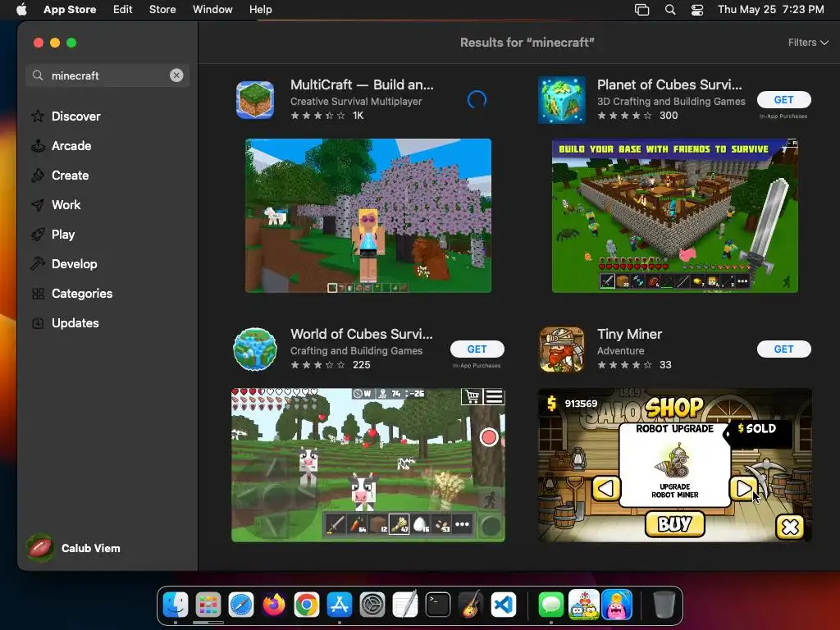Viewport: 840px width, 630px height.
Task: Open Spotlight search in the menu bar
Action: pyautogui.click(x=670, y=10)
